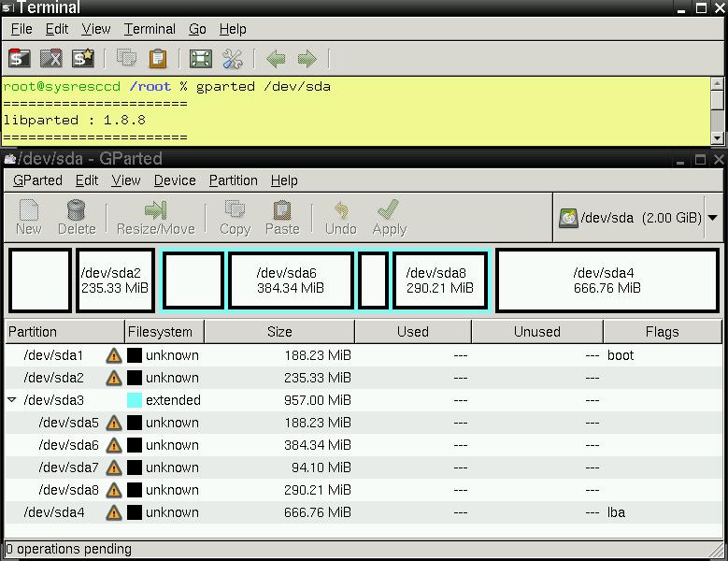728x561 pixels.
Task: Click warning icon on /dev/sda5 row
Action: coord(114,423)
